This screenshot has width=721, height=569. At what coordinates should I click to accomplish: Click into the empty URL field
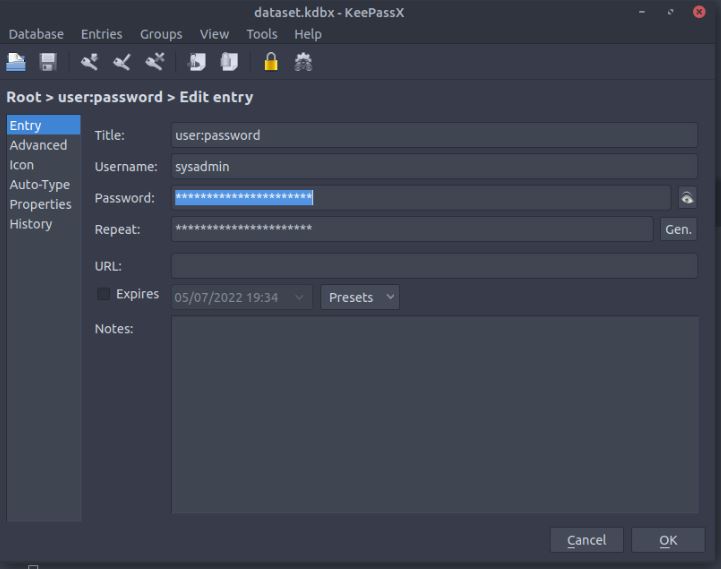coord(434,266)
